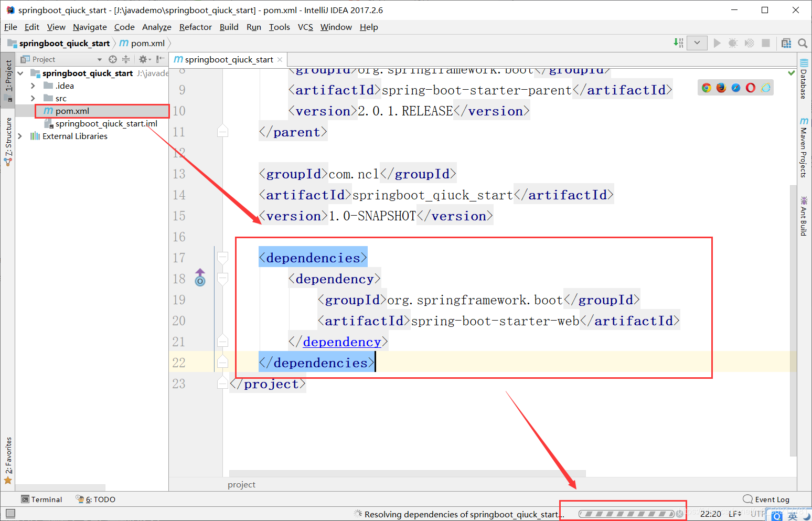Click the Debug bug icon
The width and height of the screenshot is (812, 521).
(733, 43)
